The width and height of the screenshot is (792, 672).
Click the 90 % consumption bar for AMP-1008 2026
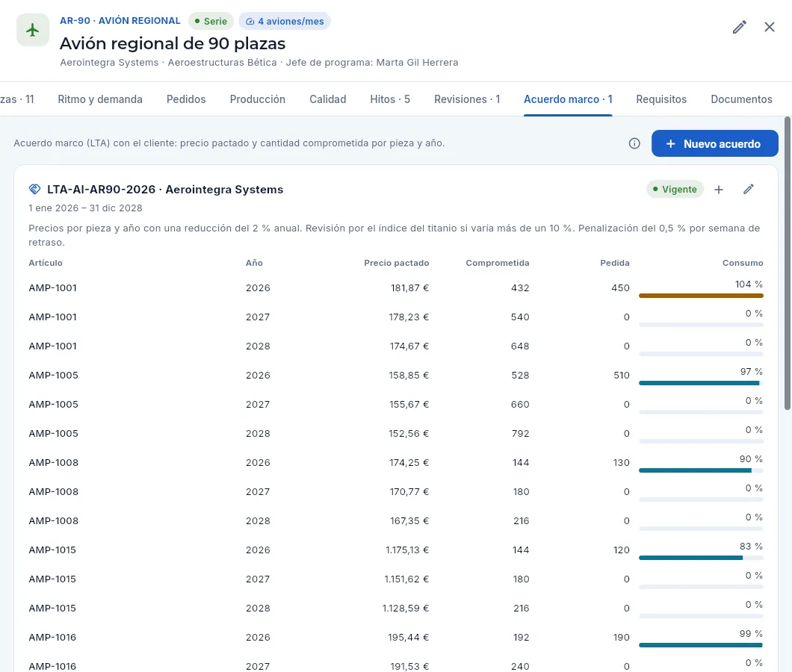pyautogui.click(x=701, y=470)
